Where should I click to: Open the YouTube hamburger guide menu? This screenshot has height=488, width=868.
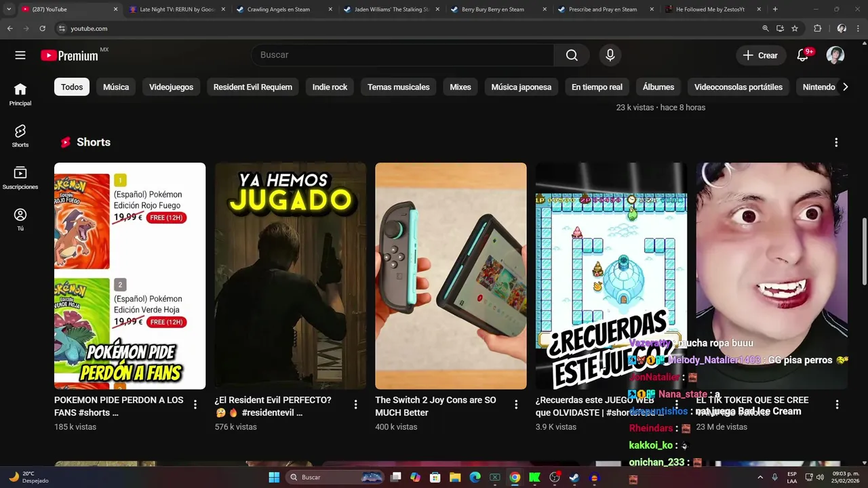click(20, 55)
